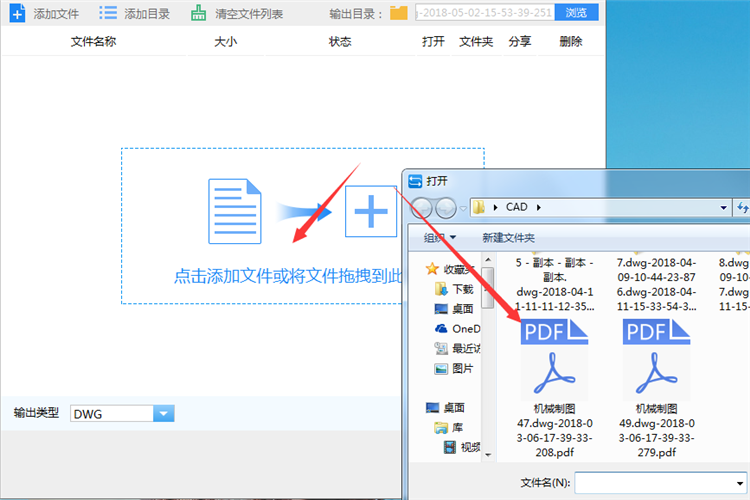Select the 7.dwg-2018-04-09 file name

click(656, 284)
